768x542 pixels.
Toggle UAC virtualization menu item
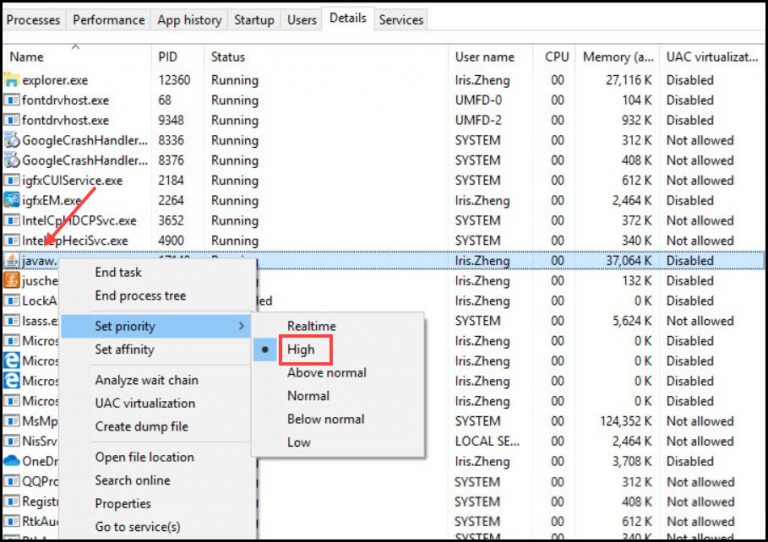[145, 403]
